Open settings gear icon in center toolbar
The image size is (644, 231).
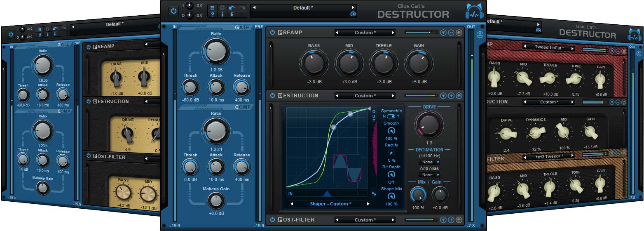pyautogui.click(x=222, y=8)
